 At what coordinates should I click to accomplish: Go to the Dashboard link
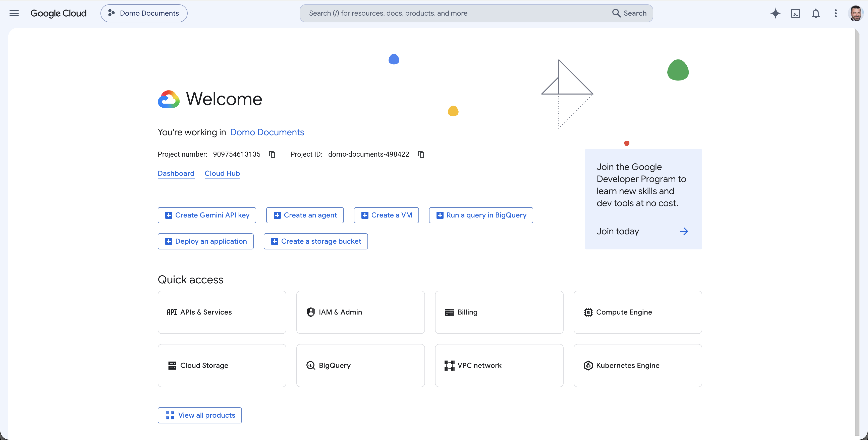[x=176, y=173]
